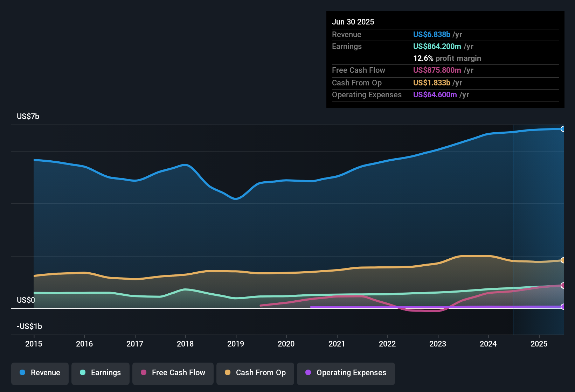
Task: Click the blue Revenue legend dot
Action: point(22,372)
